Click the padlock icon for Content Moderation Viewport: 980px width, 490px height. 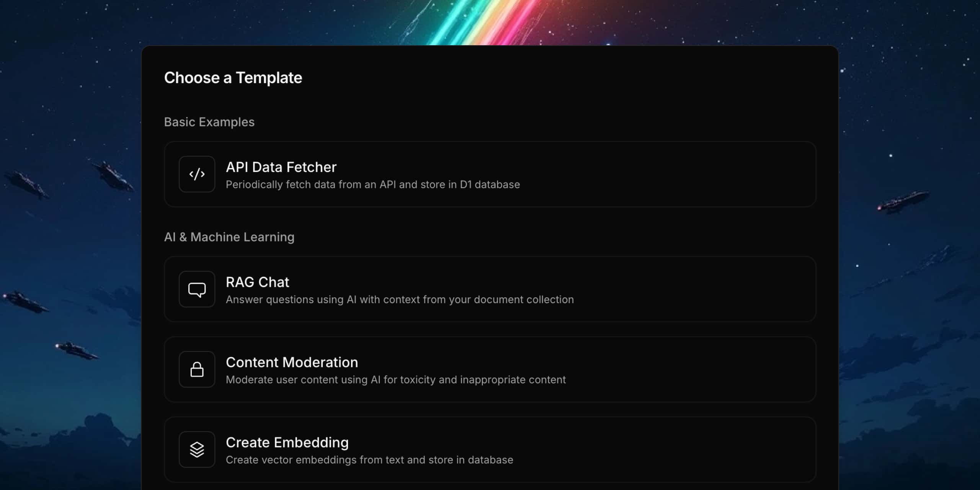click(x=197, y=369)
